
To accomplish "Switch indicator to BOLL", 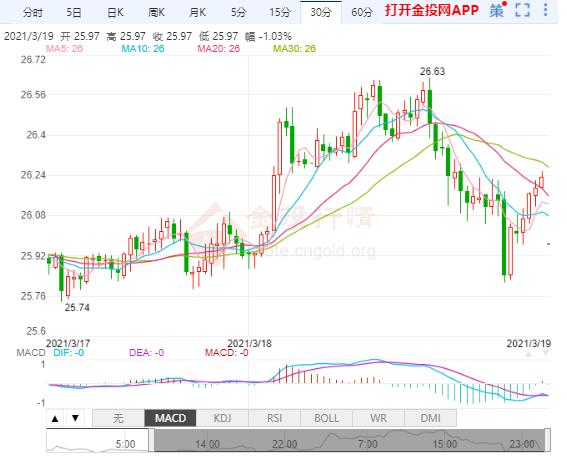I will [326, 418].
